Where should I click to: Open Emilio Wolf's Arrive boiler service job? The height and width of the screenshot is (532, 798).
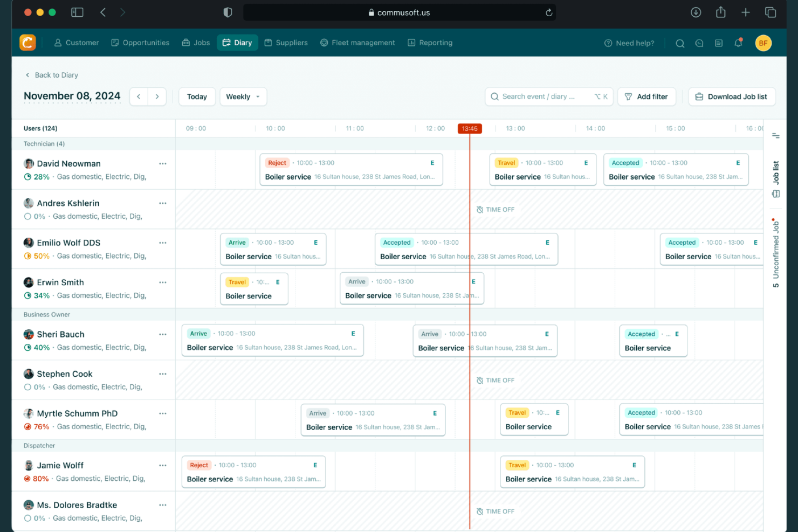coord(273,250)
